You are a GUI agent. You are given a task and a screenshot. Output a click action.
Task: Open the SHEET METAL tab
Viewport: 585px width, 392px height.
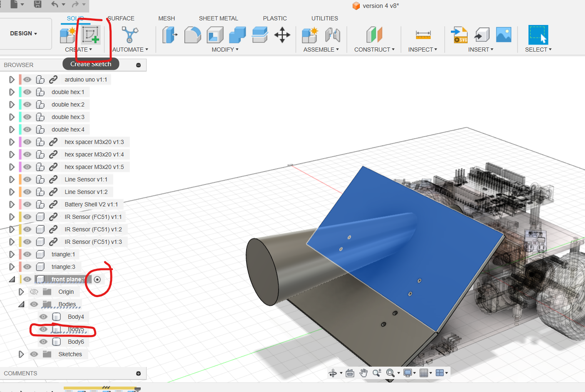point(218,18)
